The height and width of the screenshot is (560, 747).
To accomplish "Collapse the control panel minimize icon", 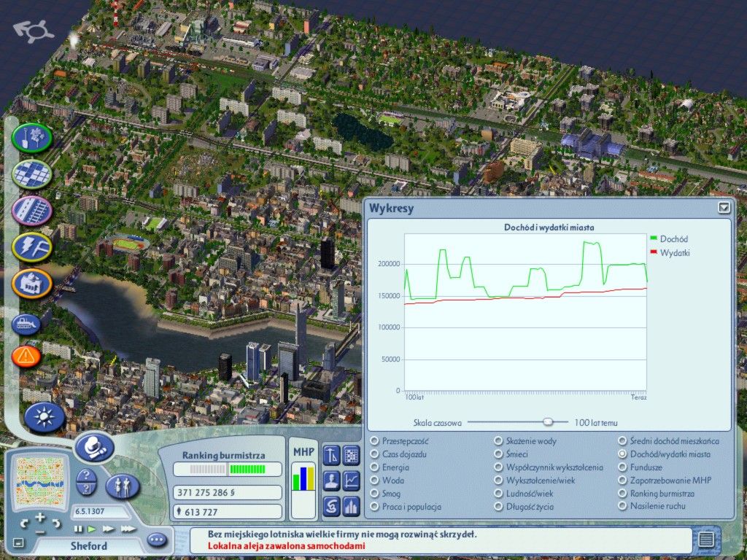I will tap(18, 542).
